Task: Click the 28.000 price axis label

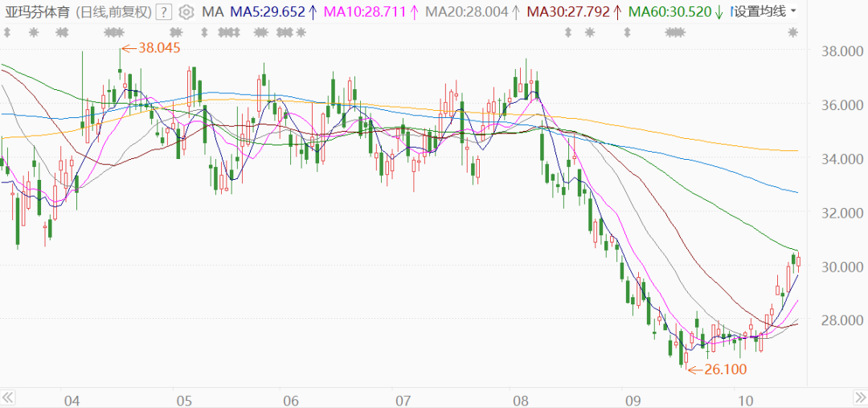Action: coord(844,320)
